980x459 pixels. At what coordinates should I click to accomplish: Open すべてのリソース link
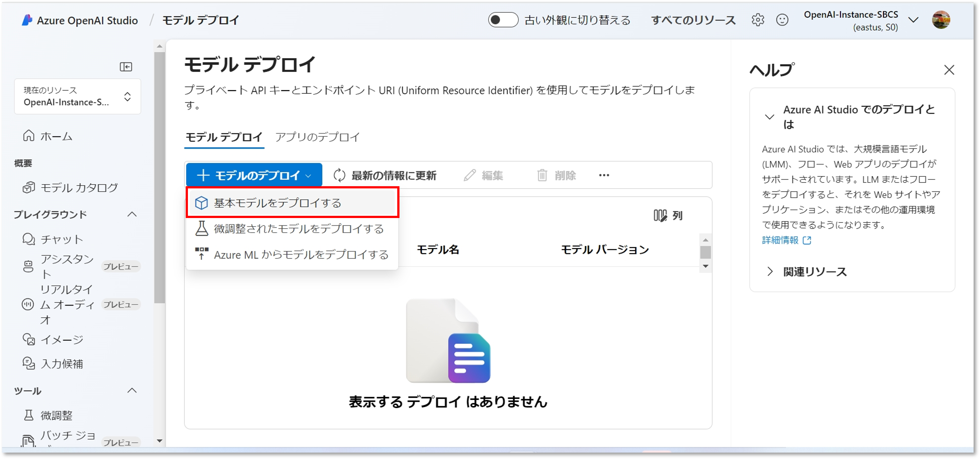693,20
